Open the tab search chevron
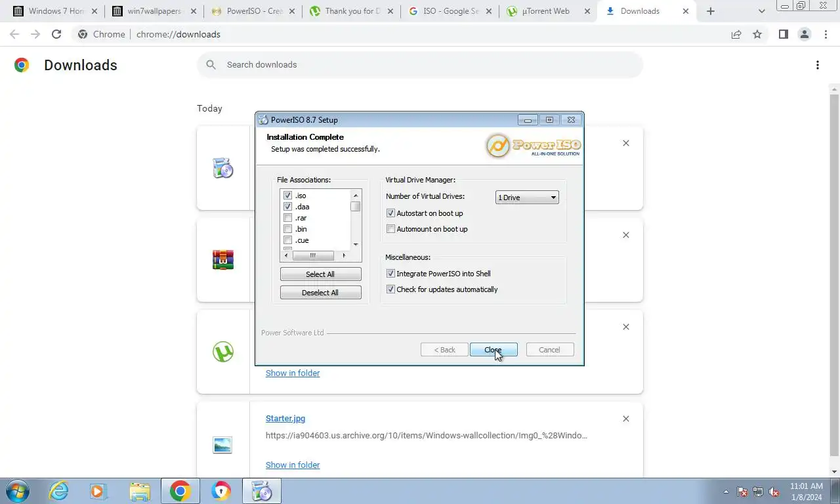The width and height of the screenshot is (840, 504). coord(761,11)
